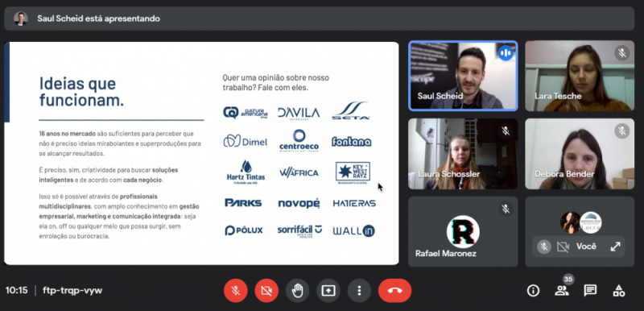Click the muted mic icon on Laura Schossler
Screen dimensions: 644x311
(506, 131)
